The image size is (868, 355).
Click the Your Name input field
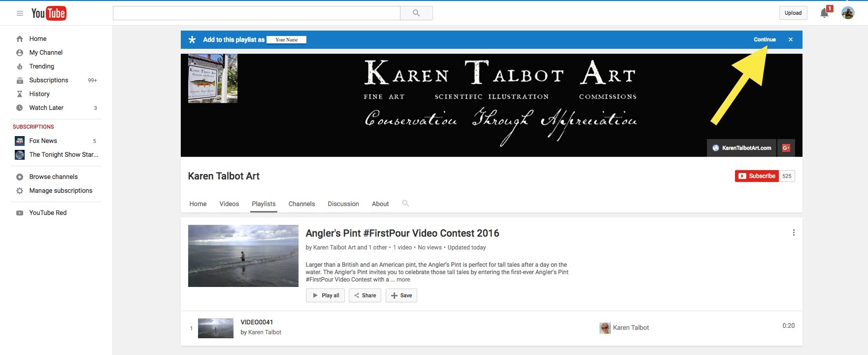[x=287, y=40]
